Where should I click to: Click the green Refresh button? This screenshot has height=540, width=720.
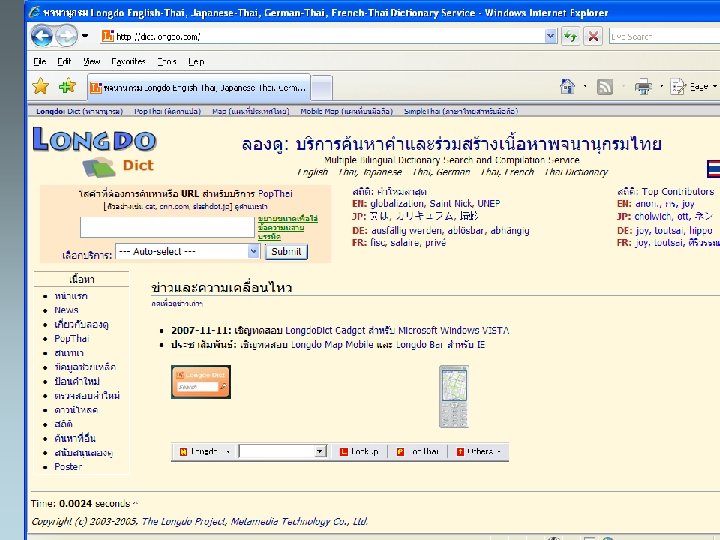[x=570, y=36]
